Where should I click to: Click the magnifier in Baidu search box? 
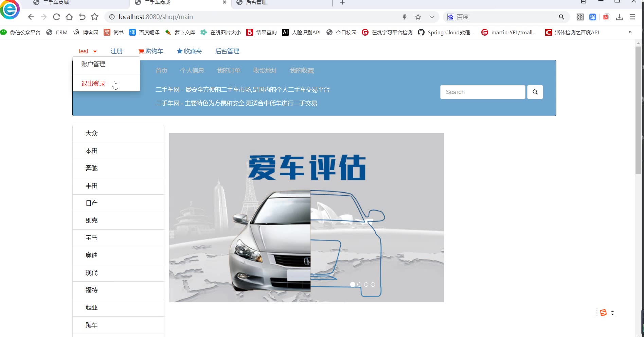561,17
